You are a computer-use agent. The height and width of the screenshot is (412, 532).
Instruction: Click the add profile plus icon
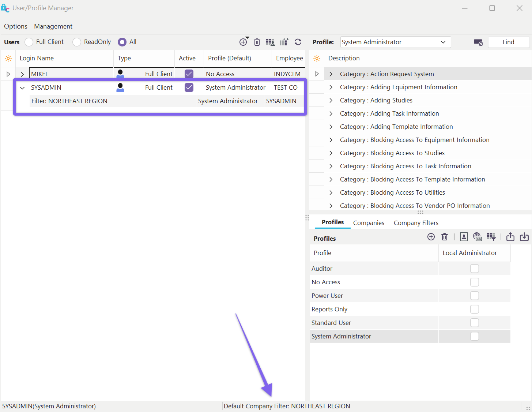(431, 237)
